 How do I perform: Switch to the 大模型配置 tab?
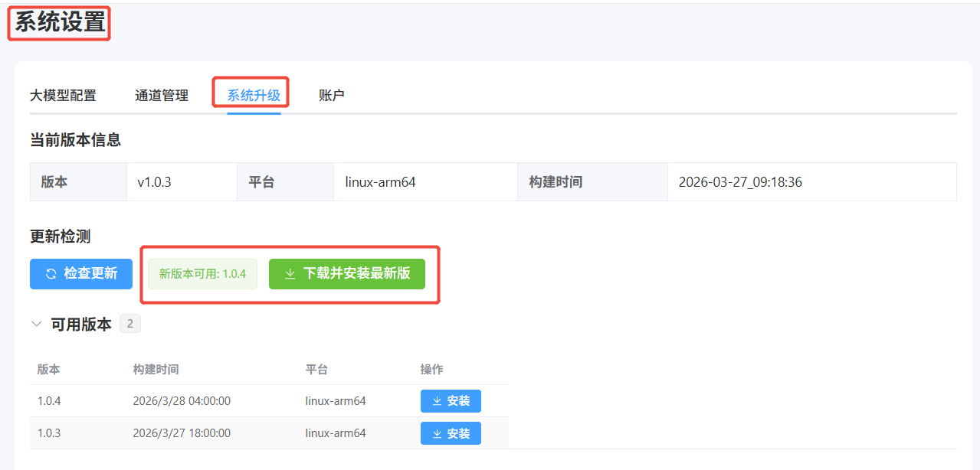click(63, 96)
